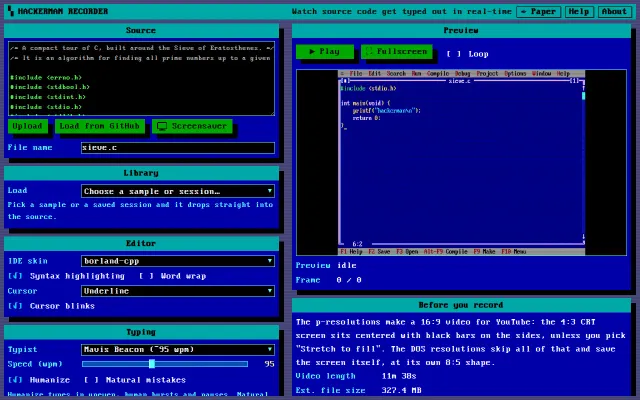
Task: Click the 'Preview idle' status text
Action: [x=326, y=265]
